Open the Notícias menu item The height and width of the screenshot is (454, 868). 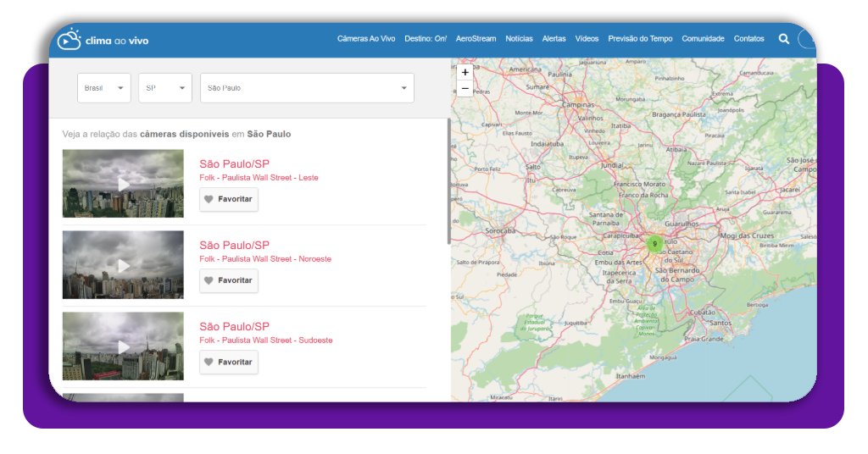[519, 39]
